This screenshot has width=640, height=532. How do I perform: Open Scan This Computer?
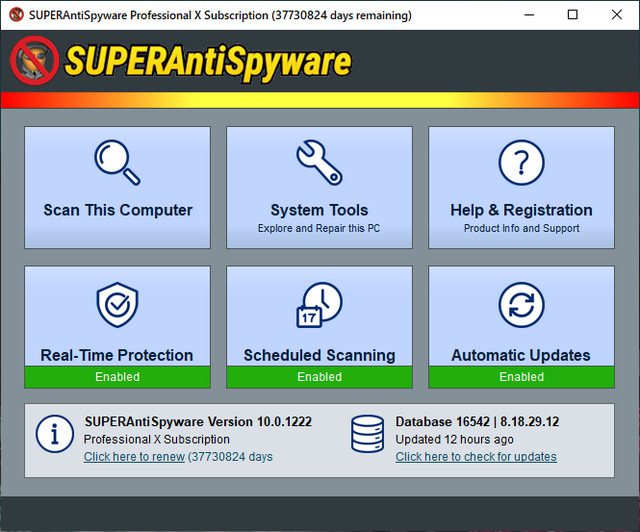(x=117, y=210)
